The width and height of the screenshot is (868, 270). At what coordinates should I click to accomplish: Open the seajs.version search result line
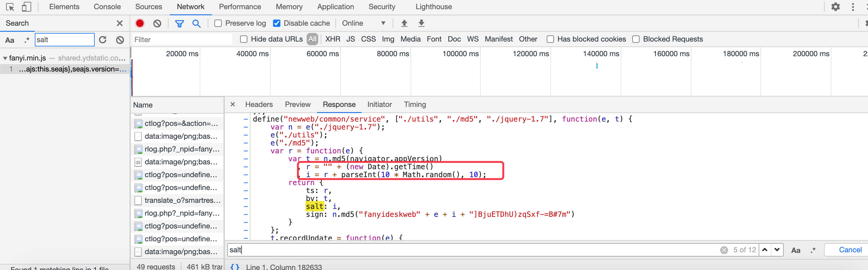click(x=65, y=69)
